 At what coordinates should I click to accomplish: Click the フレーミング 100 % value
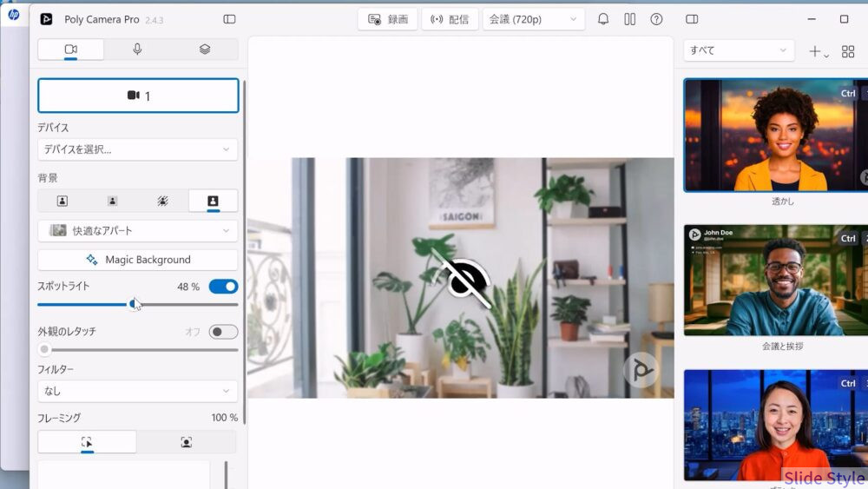[224, 418]
